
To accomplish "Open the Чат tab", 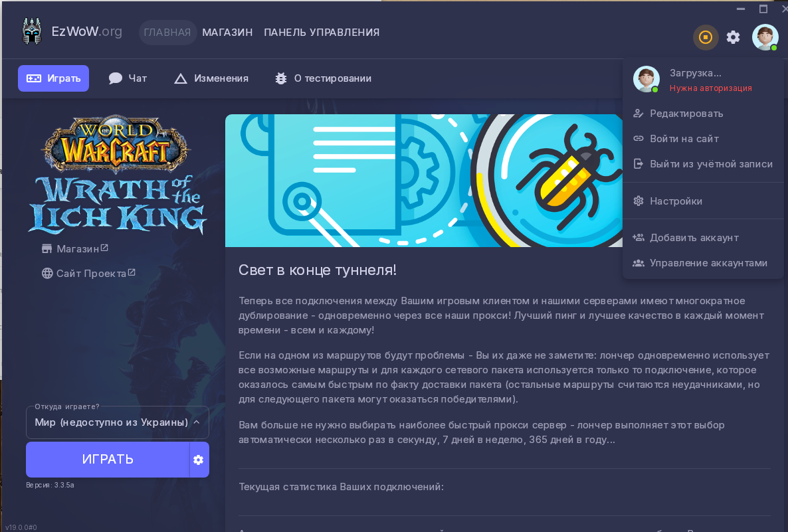I will (x=128, y=78).
